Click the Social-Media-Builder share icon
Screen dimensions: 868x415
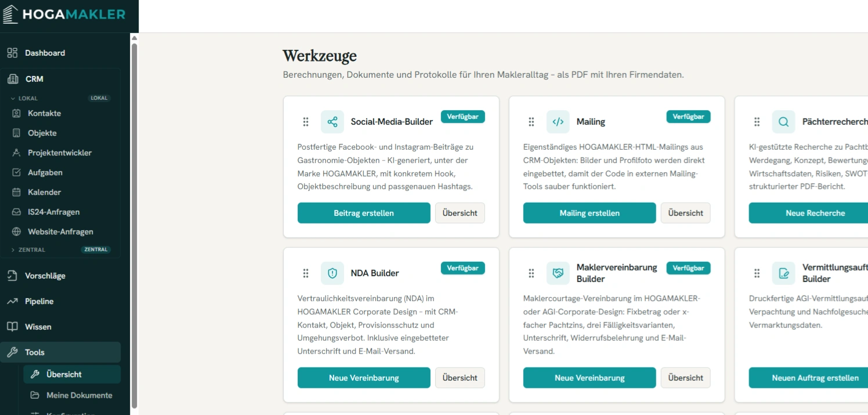click(332, 122)
